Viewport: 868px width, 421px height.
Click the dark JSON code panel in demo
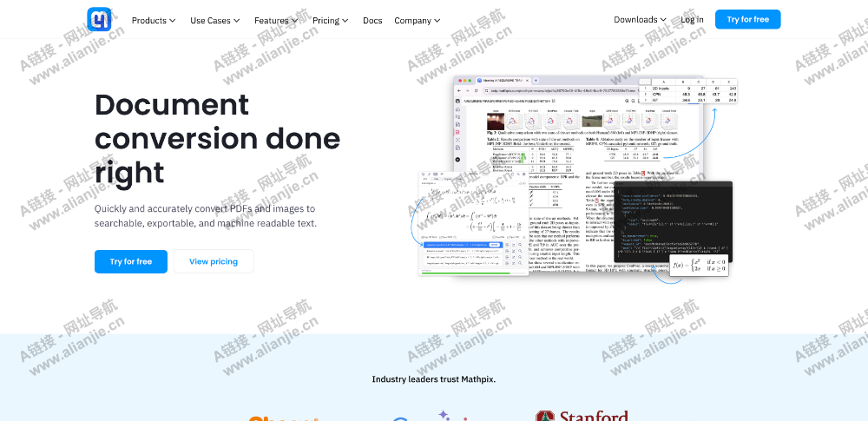tap(673, 221)
